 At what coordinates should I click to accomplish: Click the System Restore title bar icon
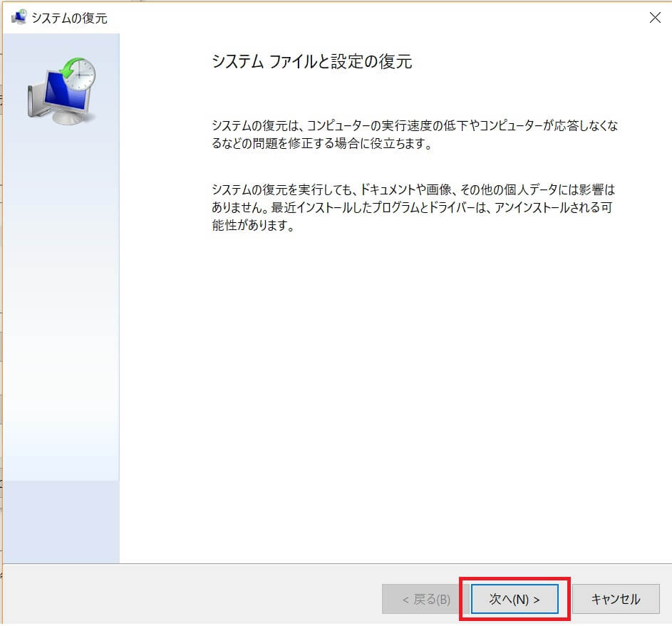19,17
